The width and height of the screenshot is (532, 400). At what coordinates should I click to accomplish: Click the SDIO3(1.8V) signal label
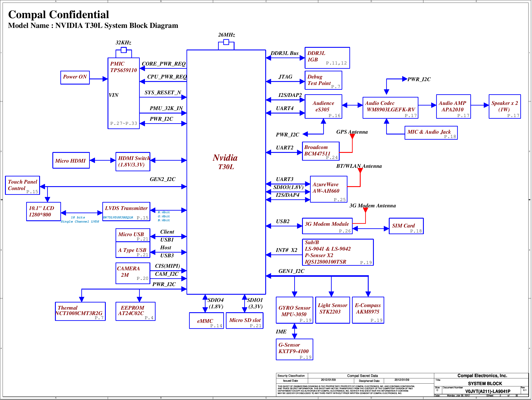(x=288, y=187)
